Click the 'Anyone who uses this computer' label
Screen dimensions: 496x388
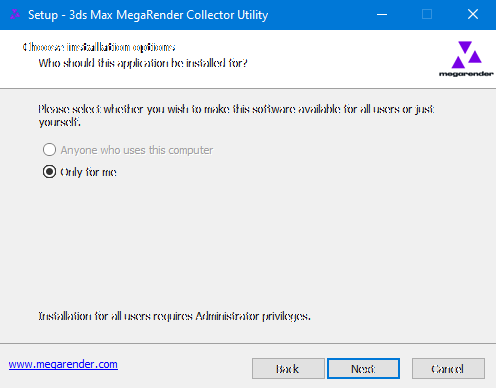pyautogui.click(x=137, y=150)
